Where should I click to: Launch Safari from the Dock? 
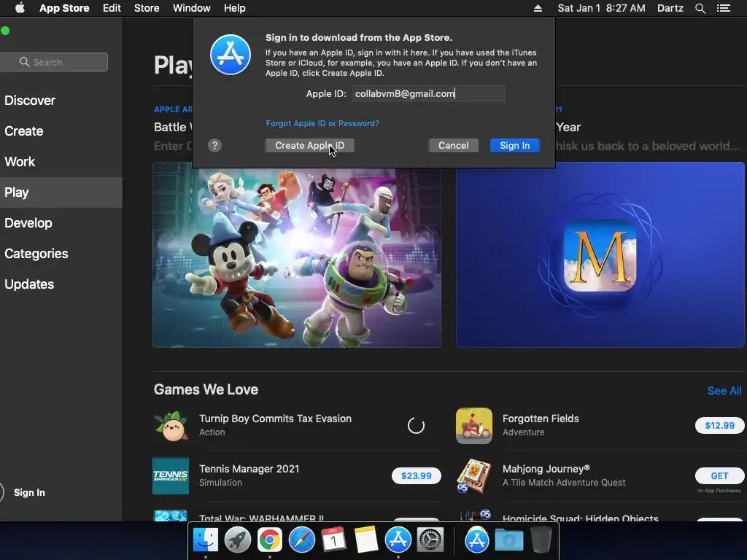tap(301, 540)
